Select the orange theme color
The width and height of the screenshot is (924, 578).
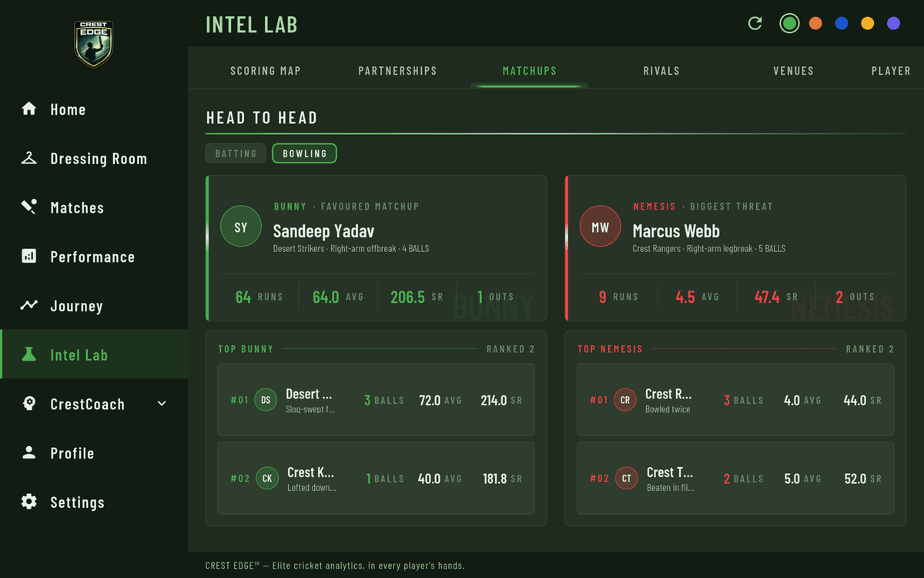coord(815,23)
